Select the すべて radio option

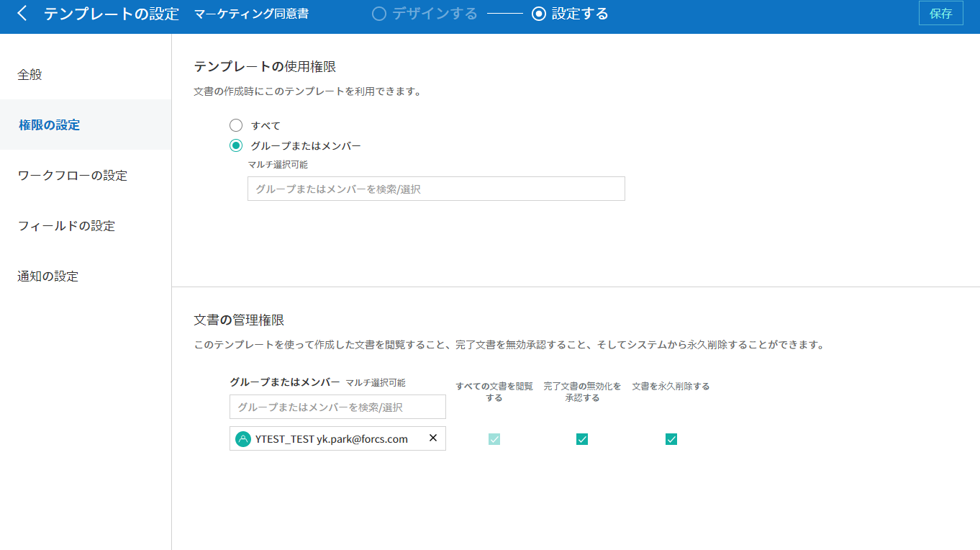(236, 125)
